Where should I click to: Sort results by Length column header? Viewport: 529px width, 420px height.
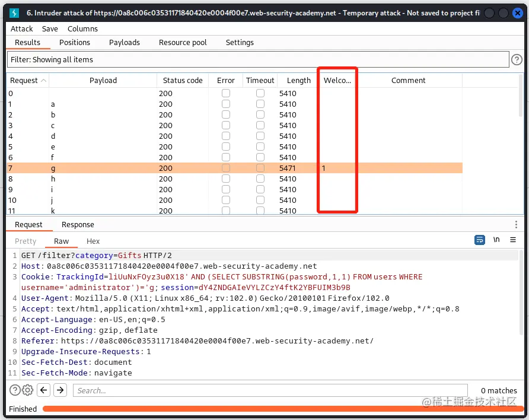tap(298, 81)
